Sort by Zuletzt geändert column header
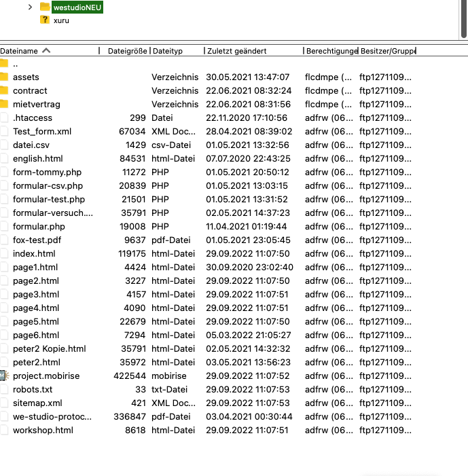 point(238,51)
